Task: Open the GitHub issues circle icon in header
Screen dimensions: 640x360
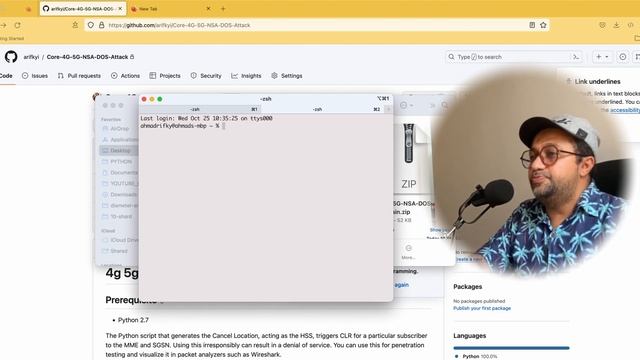Action: tap(622, 57)
